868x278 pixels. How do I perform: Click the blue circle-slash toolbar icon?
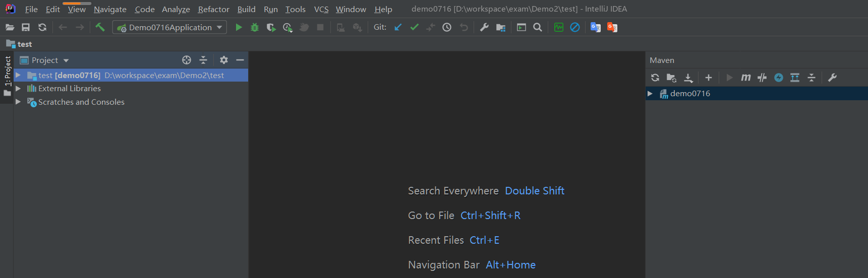tap(575, 27)
